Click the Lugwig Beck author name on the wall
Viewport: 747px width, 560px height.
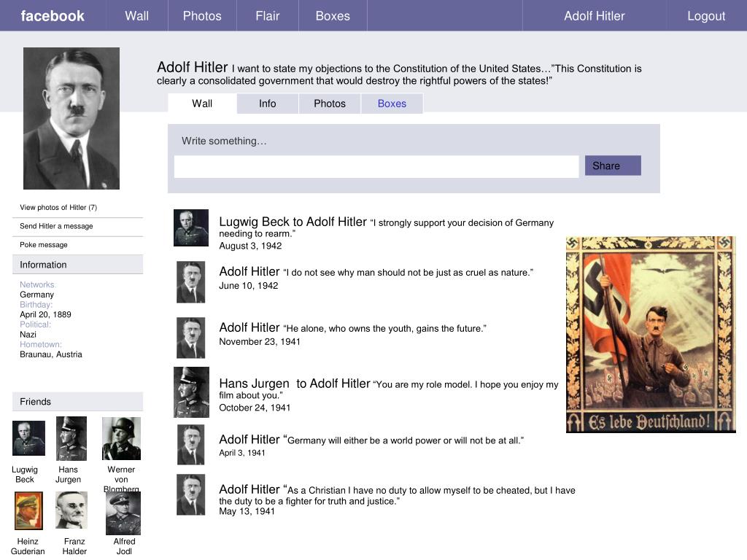coord(254,222)
